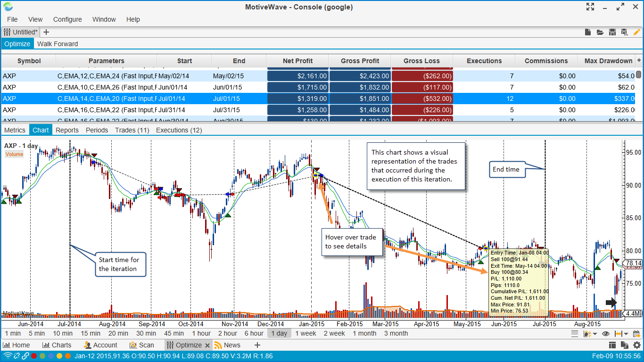Open the Configure menu
The image size is (644, 362).
coord(67,19)
